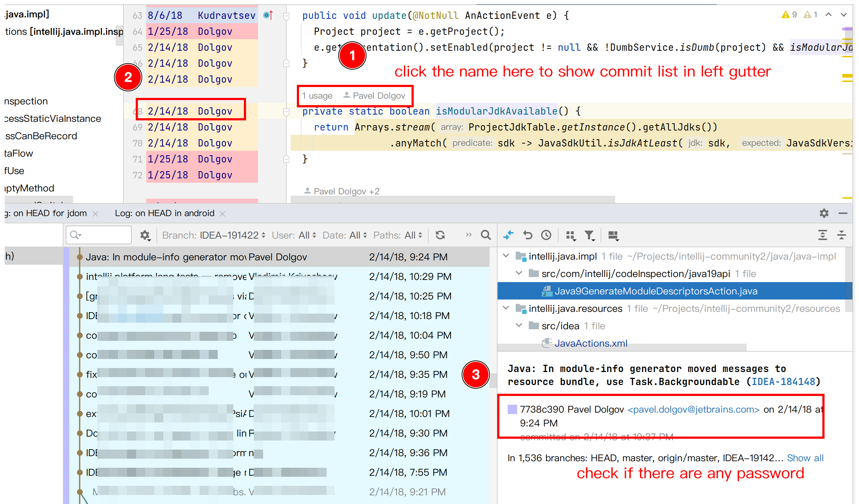Select commit 'Java: In module-info generator' row
The height and width of the screenshot is (504, 859).
[279, 257]
